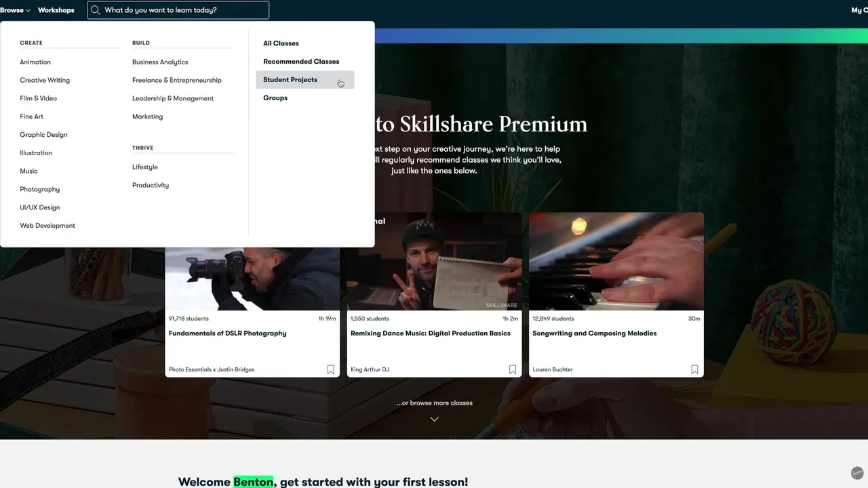Click the '30m' duration label
Image resolution: width=868 pixels, height=488 pixels.
pyautogui.click(x=694, y=319)
